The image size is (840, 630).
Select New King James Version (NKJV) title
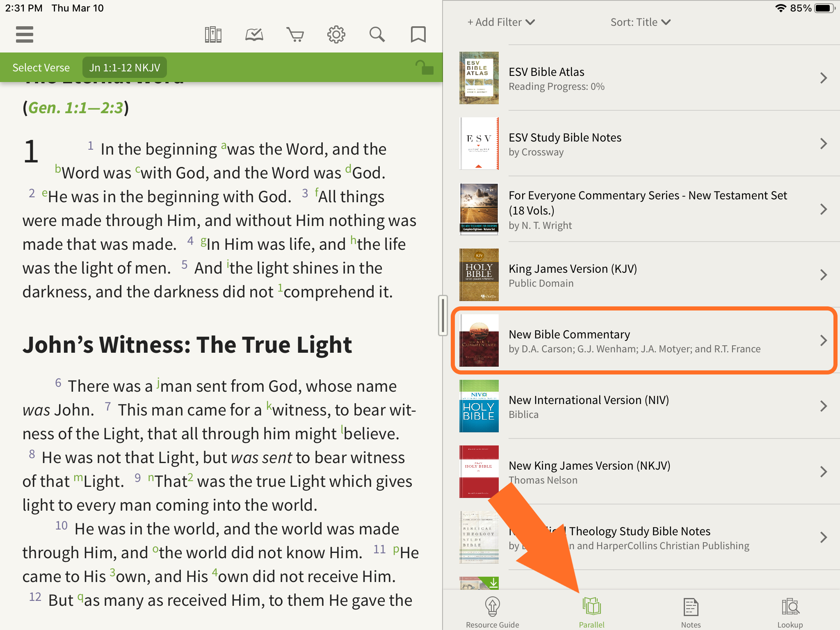coord(589,466)
